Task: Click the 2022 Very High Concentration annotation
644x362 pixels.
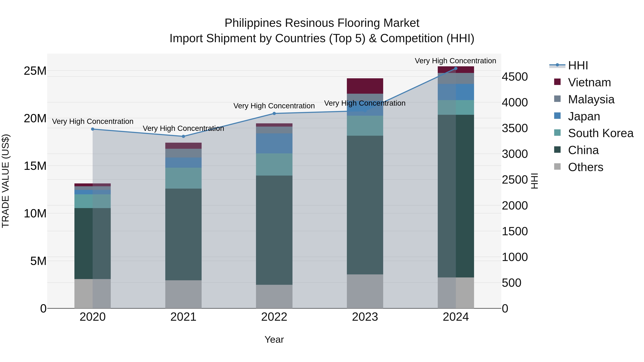Action: [274, 106]
